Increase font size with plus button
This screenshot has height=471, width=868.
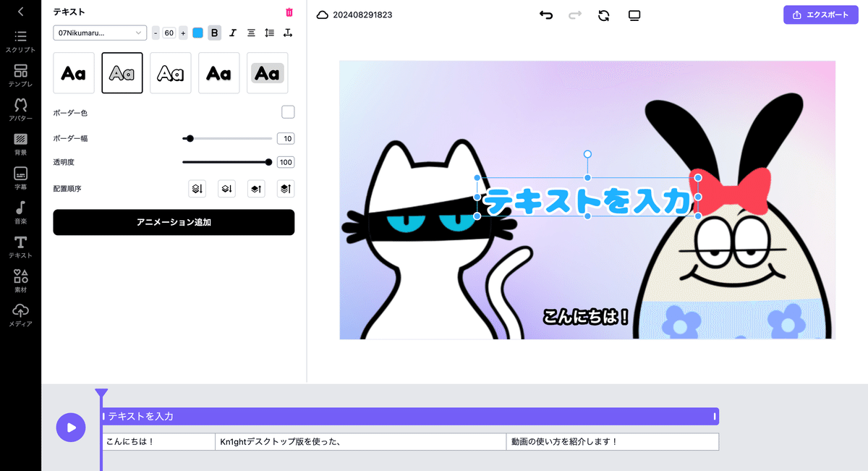[x=183, y=33]
